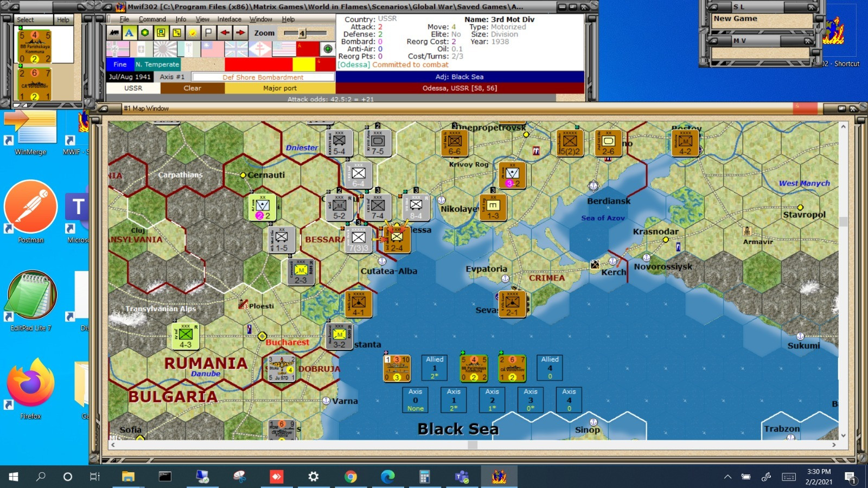Image resolution: width=868 pixels, height=488 pixels.
Task: Open the View menu
Action: pos(202,19)
